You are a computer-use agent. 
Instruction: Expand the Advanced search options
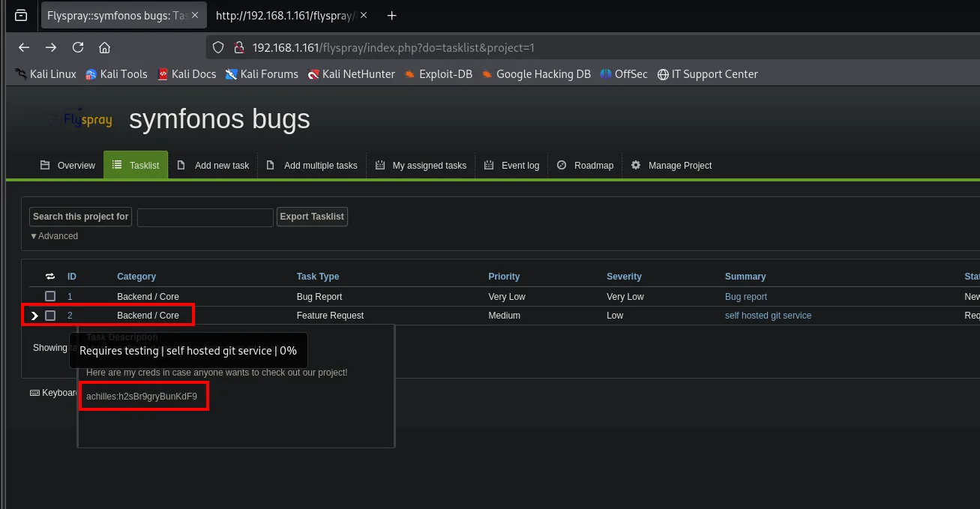[54, 236]
